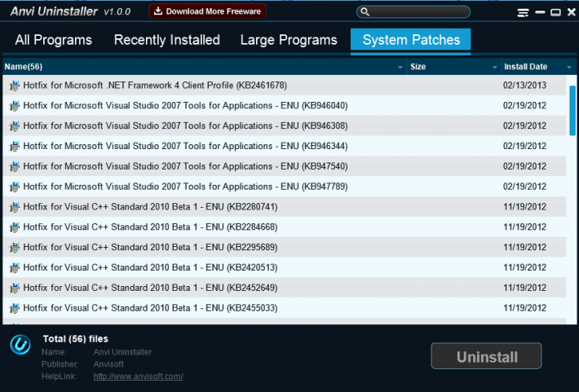The image size is (579, 392).
Task: Open the Size column sort dropdown arrow
Action: click(494, 67)
